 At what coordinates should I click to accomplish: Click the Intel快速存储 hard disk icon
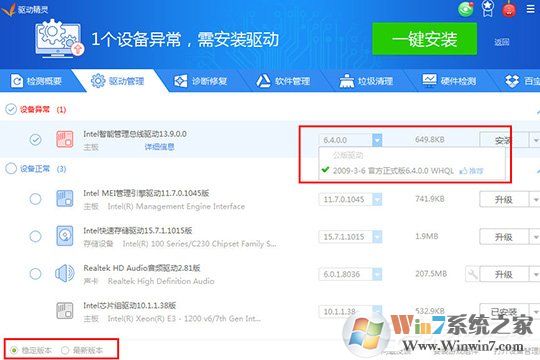coord(65,236)
